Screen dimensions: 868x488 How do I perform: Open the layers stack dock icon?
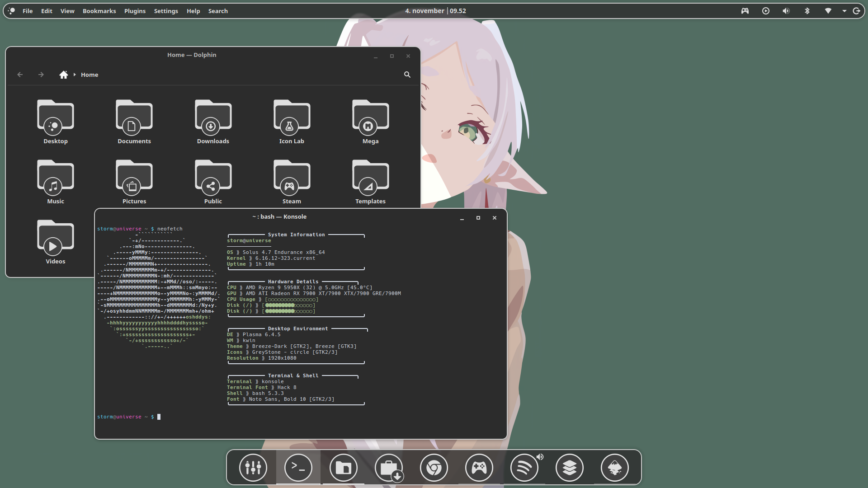[569, 468]
